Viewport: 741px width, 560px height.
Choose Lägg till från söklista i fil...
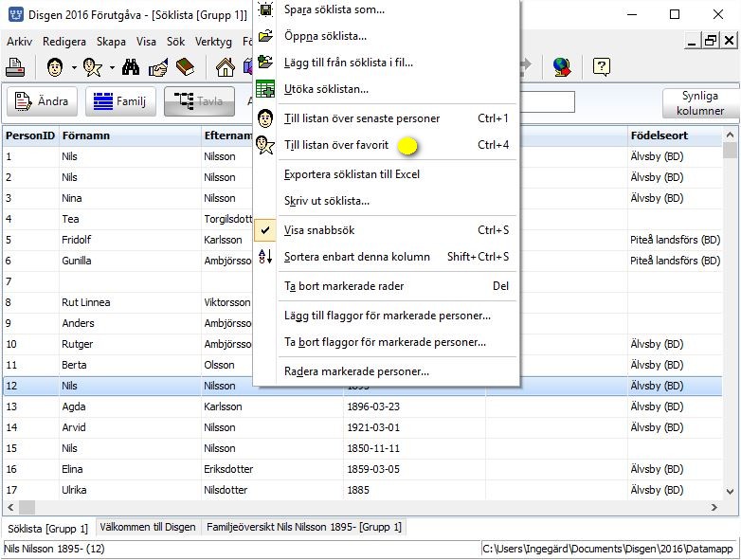tap(387, 63)
